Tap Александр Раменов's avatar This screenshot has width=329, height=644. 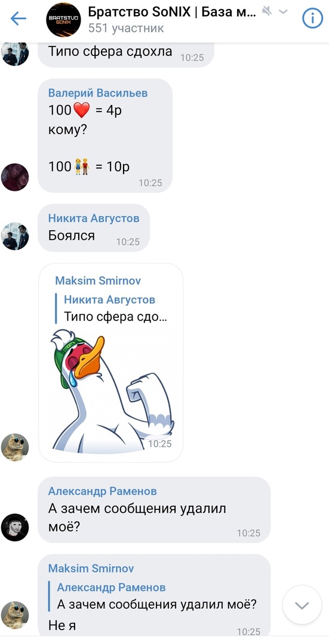(x=15, y=527)
